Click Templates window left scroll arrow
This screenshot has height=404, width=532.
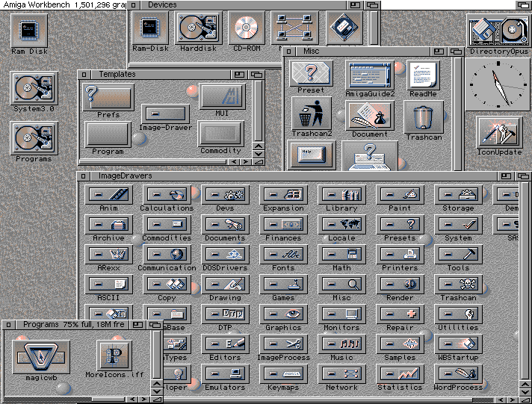pyautogui.click(x=234, y=162)
